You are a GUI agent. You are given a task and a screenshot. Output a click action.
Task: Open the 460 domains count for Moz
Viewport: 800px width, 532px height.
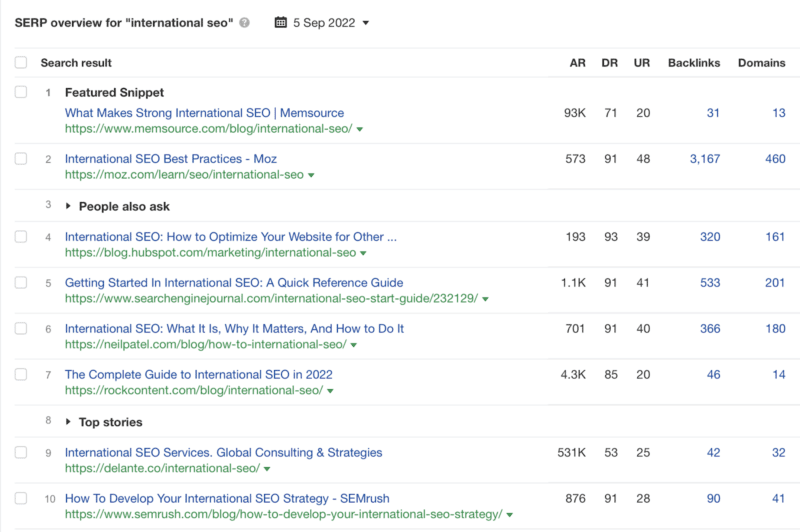point(775,159)
